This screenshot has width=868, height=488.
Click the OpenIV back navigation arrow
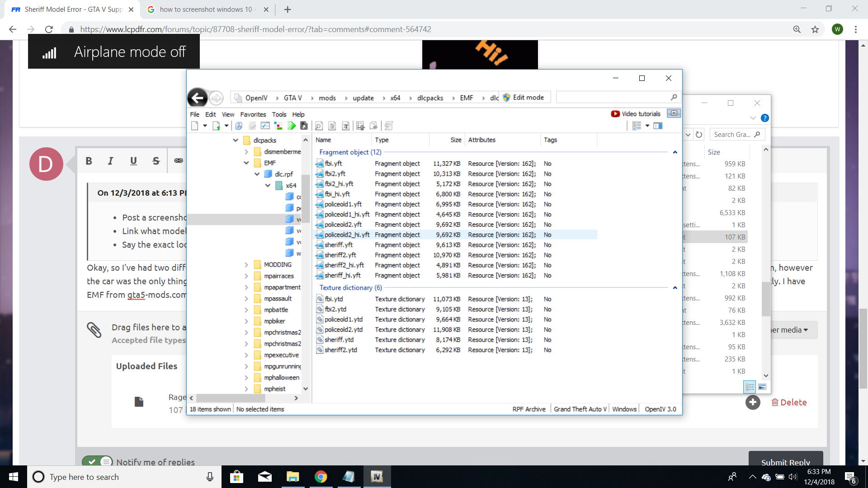[197, 98]
